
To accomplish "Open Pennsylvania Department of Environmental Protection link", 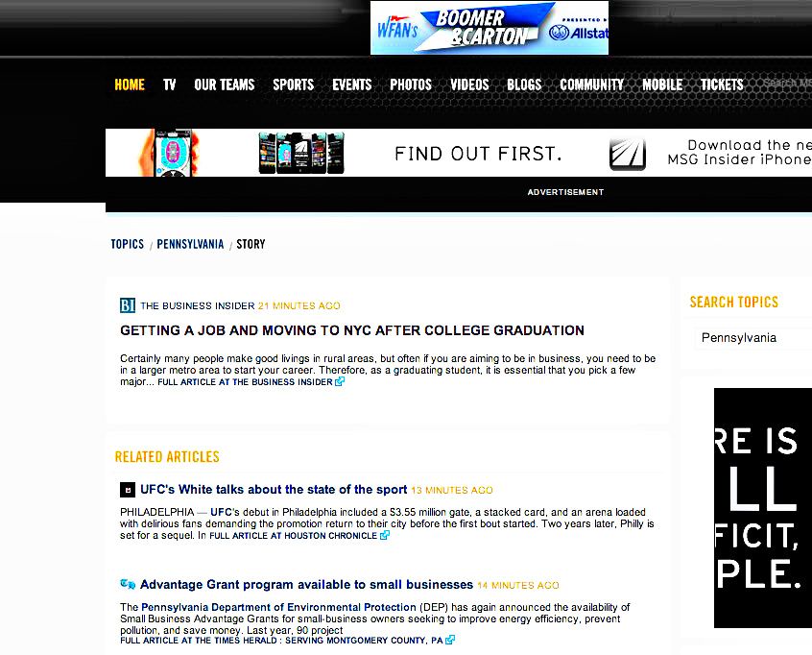I will click(x=278, y=607).
